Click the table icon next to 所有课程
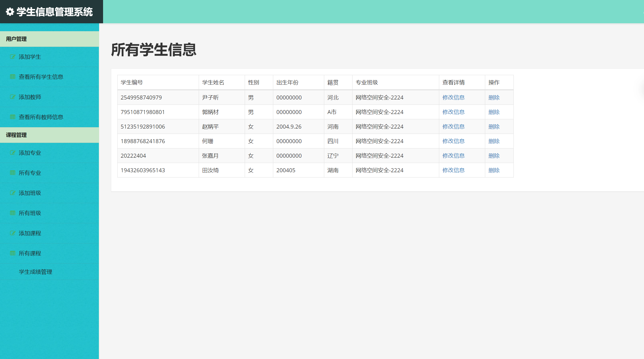 coord(12,253)
